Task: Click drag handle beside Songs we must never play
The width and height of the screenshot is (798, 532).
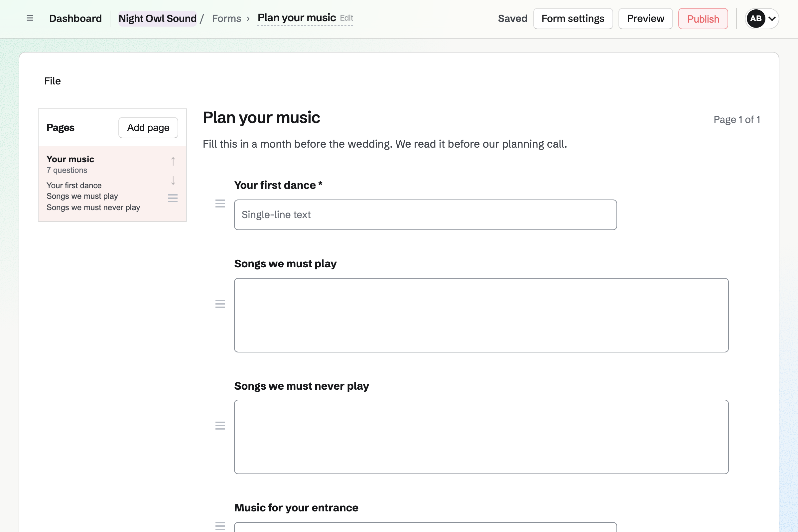Action: [220, 426]
